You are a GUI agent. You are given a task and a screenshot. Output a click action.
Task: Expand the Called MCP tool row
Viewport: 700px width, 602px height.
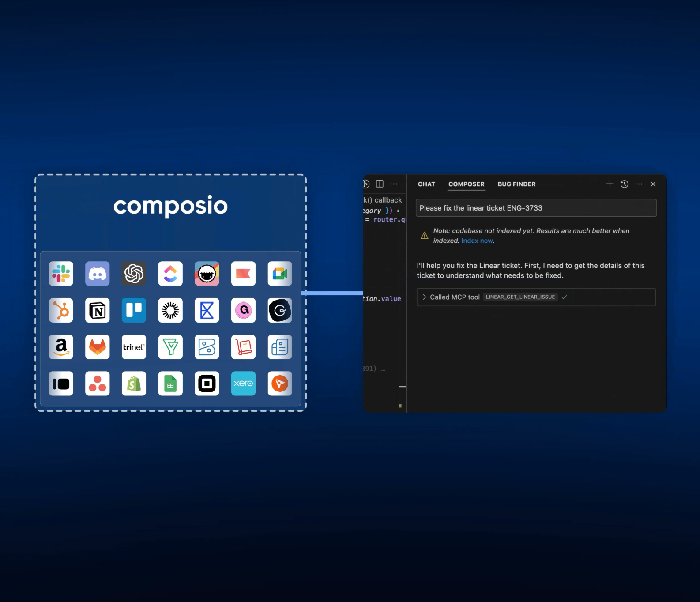[x=536, y=297]
